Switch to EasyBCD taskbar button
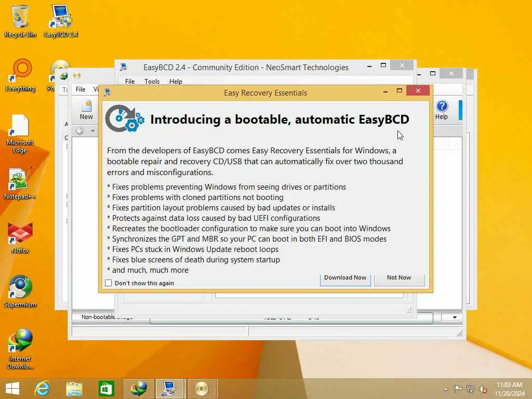Image resolution: width=532 pixels, height=399 pixels. [x=170, y=389]
